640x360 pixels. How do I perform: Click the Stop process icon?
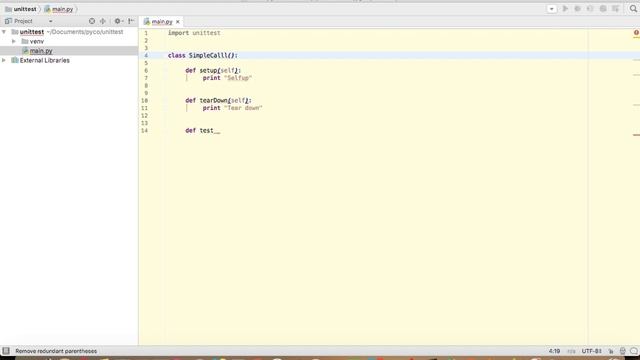click(603, 9)
